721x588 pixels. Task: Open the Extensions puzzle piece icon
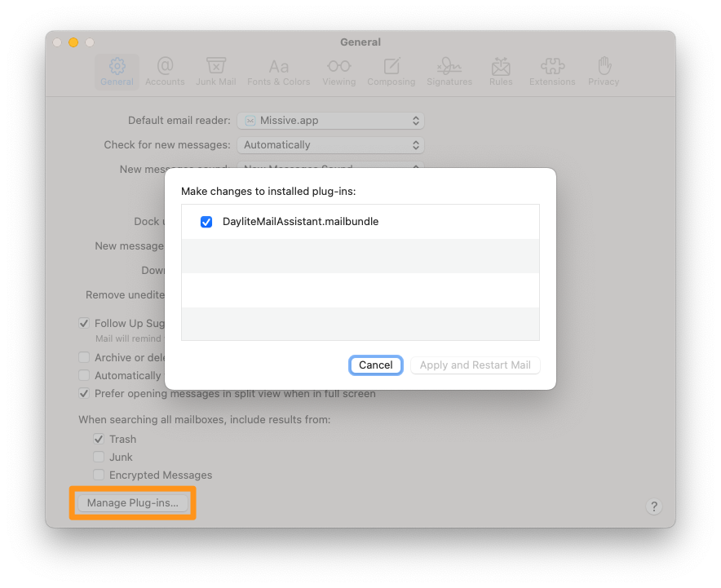[552, 66]
